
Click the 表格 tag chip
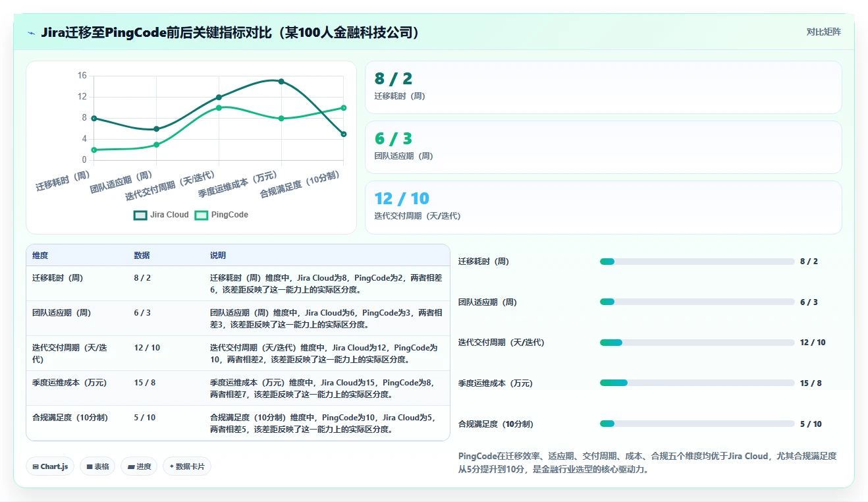[x=97, y=466]
